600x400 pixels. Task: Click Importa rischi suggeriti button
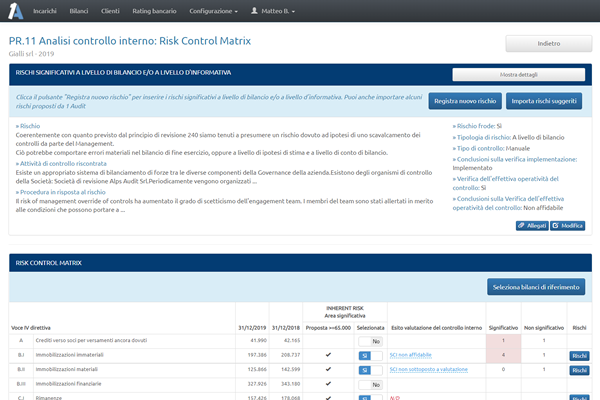[544, 101]
